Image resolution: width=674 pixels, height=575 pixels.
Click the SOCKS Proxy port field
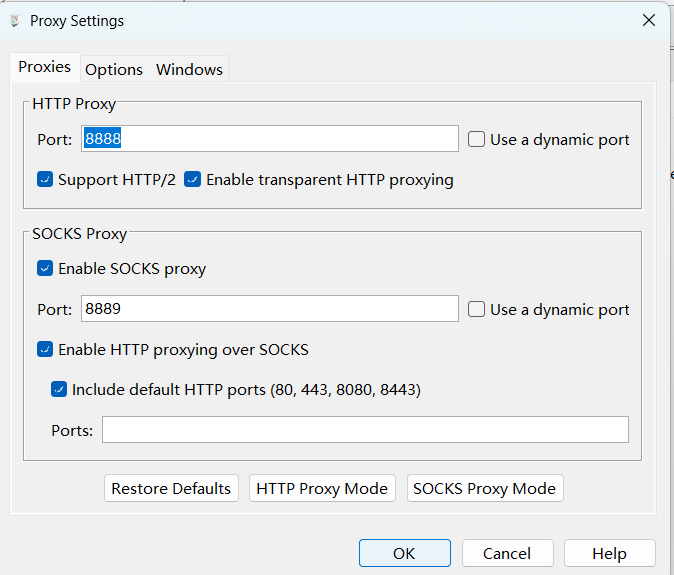pos(270,309)
